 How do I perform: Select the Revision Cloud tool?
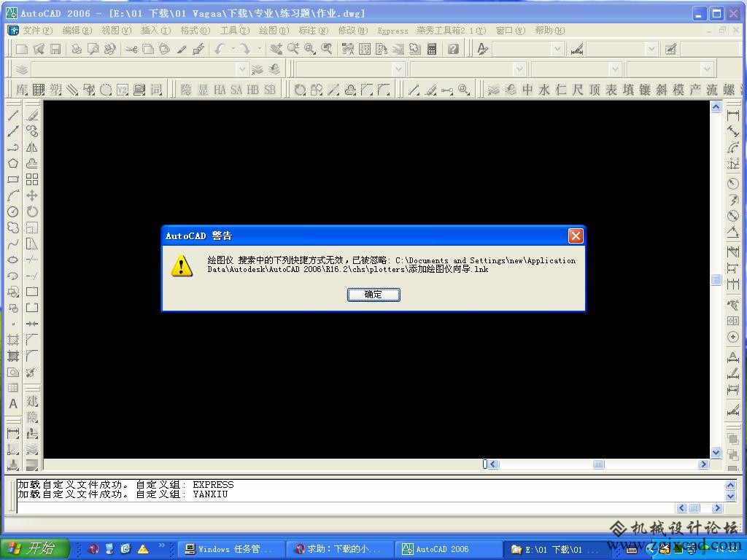13,227
